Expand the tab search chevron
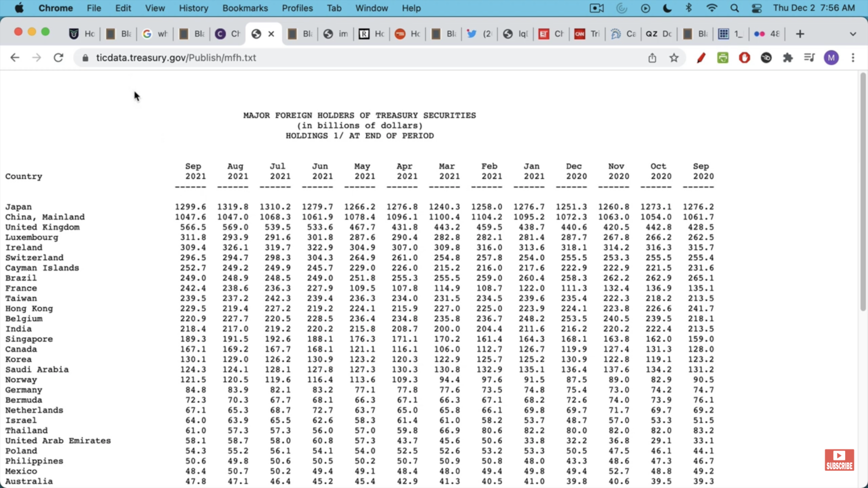This screenshot has width=868, height=488. [853, 34]
